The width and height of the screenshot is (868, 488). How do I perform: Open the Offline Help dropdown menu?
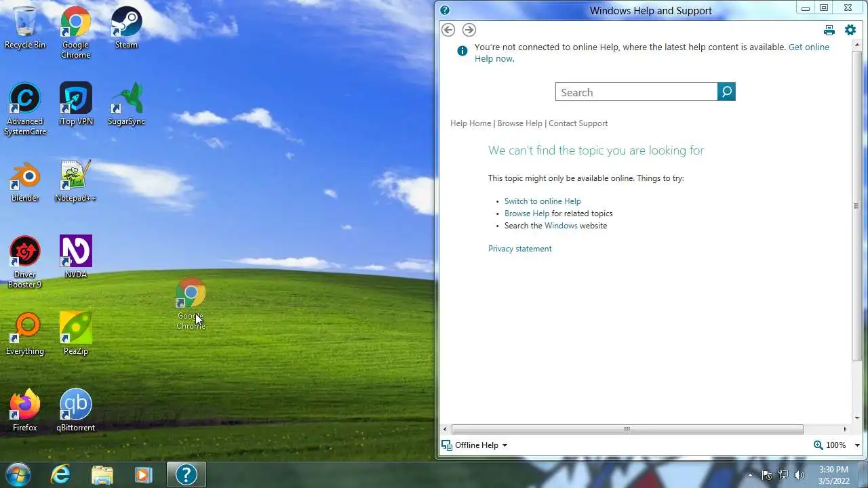pos(475,445)
